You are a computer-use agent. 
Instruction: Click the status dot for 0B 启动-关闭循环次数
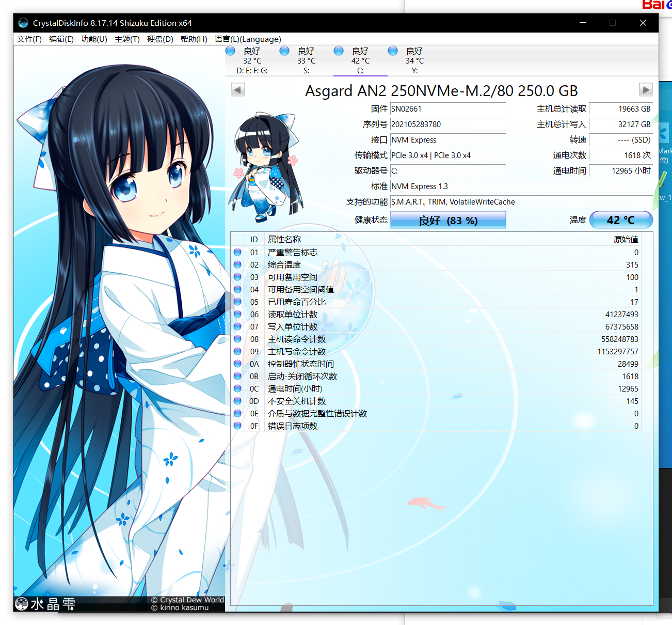tap(237, 376)
